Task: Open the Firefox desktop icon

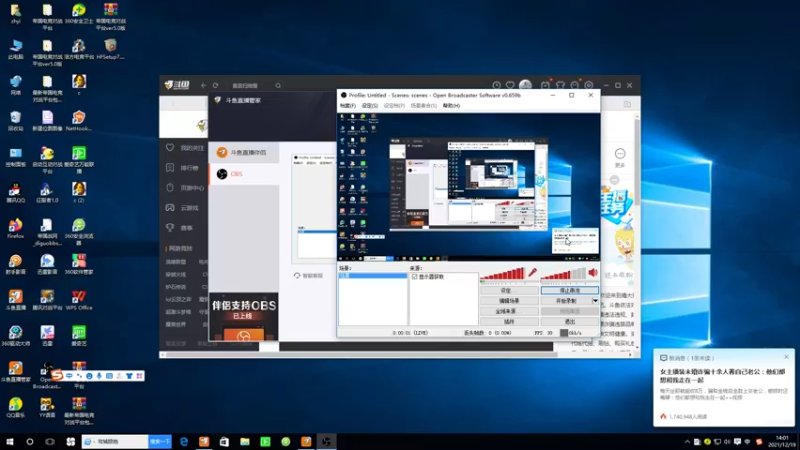Action: pyautogui.click(x=15, y=229)
